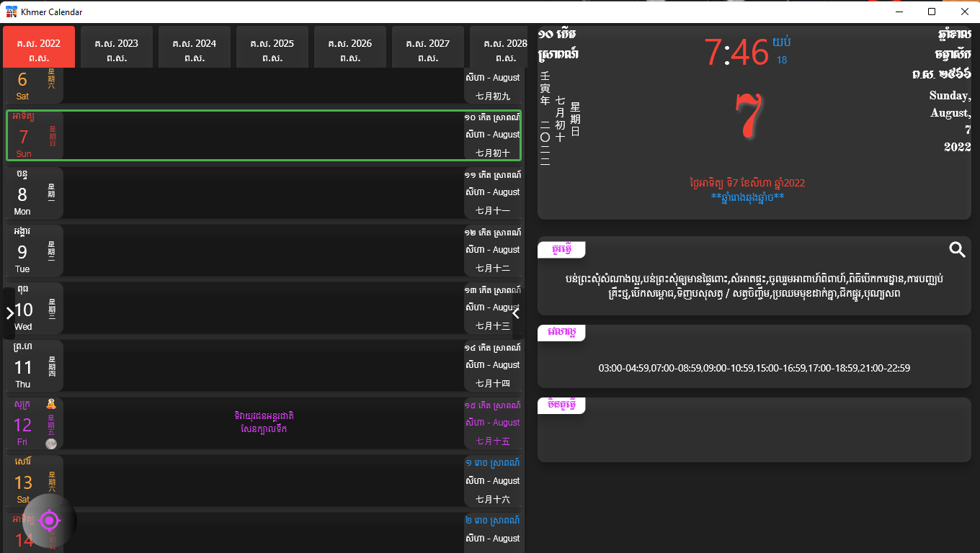
Task: Click the purple holiday text on Friday 12 row
Action: [x=264, y=423]
